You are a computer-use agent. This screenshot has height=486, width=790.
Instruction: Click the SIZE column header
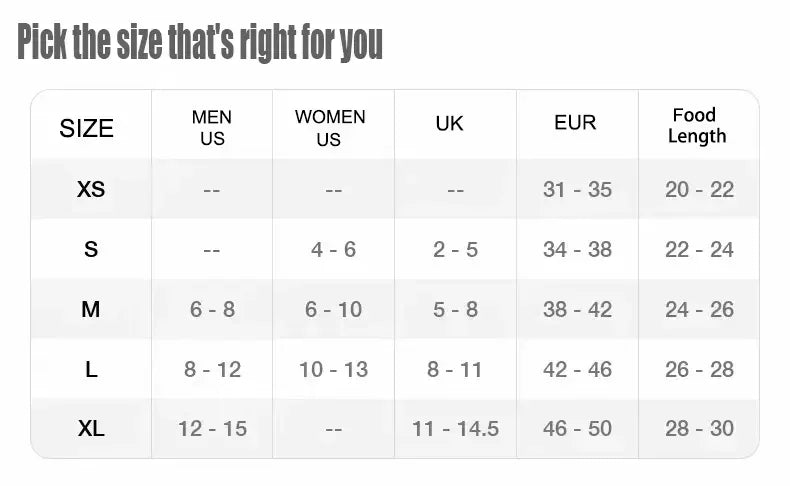click(x=87, y=128)
